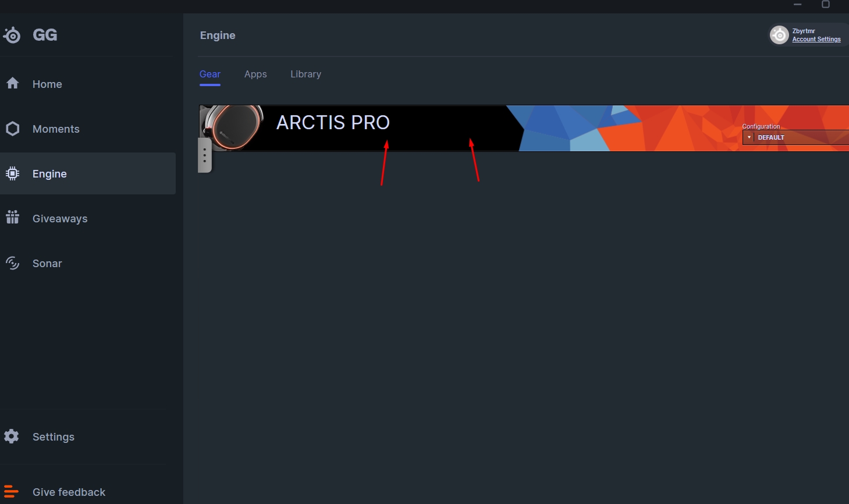Screen dimensions: 849x504
Task: Switch to the Library tab
Action: click(306, 74)
